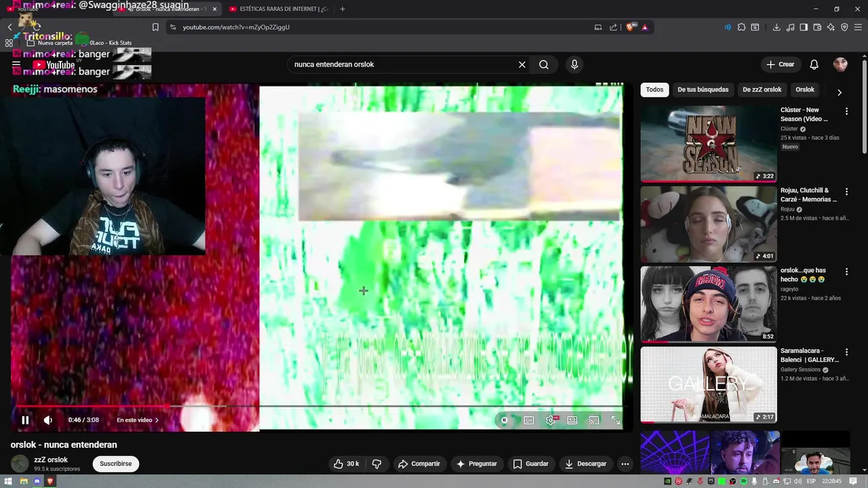The image size is (868, 488).
Task: Open Brave Shields lion icon
Action: pos(630,27)
